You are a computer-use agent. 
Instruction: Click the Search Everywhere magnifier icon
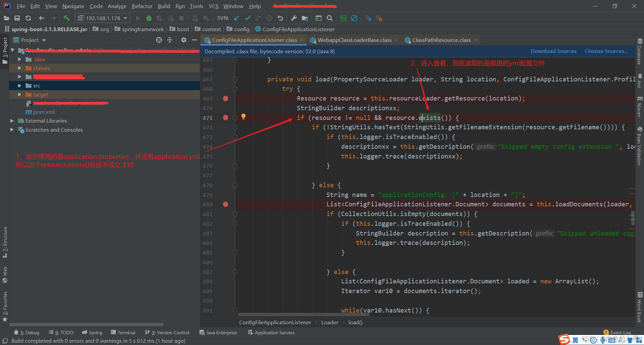(330, 18)
